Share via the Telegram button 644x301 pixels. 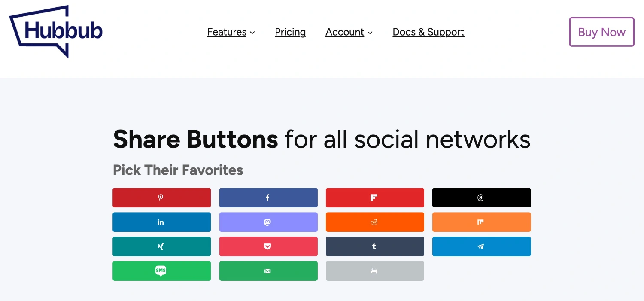[x=481, y=246]
